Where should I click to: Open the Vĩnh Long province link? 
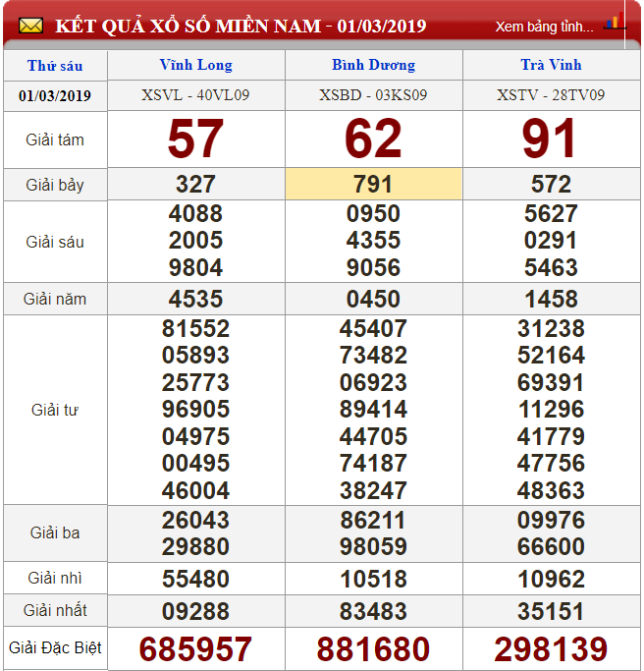point(196,65)
